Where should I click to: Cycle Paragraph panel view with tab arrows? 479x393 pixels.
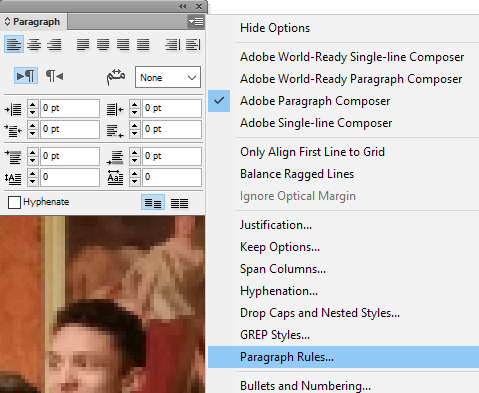click(7, 22)
